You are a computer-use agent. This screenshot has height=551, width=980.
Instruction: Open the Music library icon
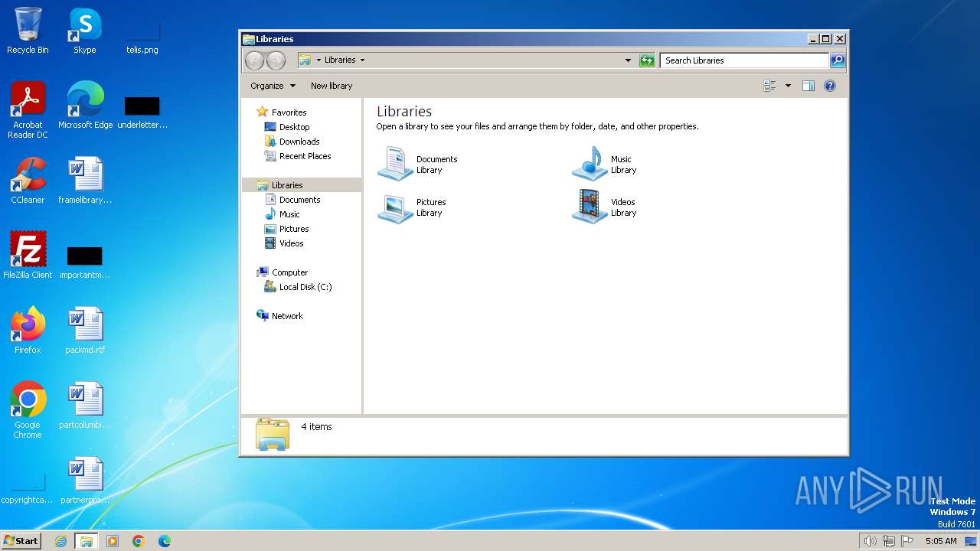[590, 164]
